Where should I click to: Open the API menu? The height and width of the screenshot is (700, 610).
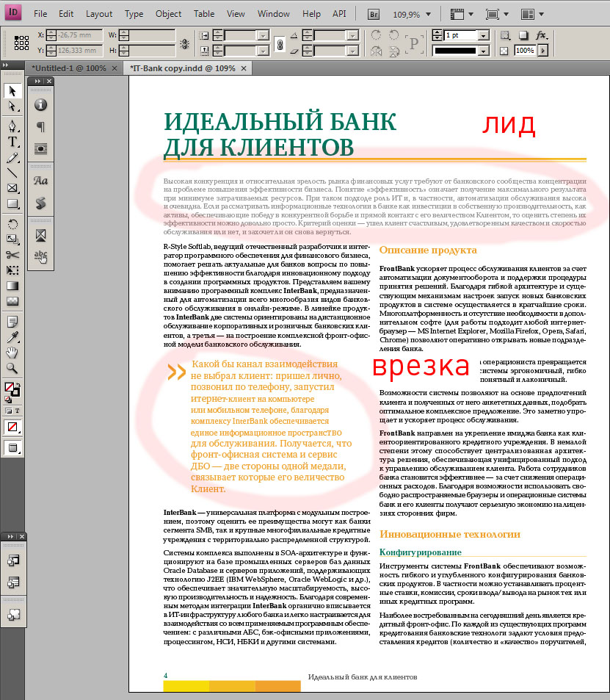pyautogui.click(x=339, y=14)
